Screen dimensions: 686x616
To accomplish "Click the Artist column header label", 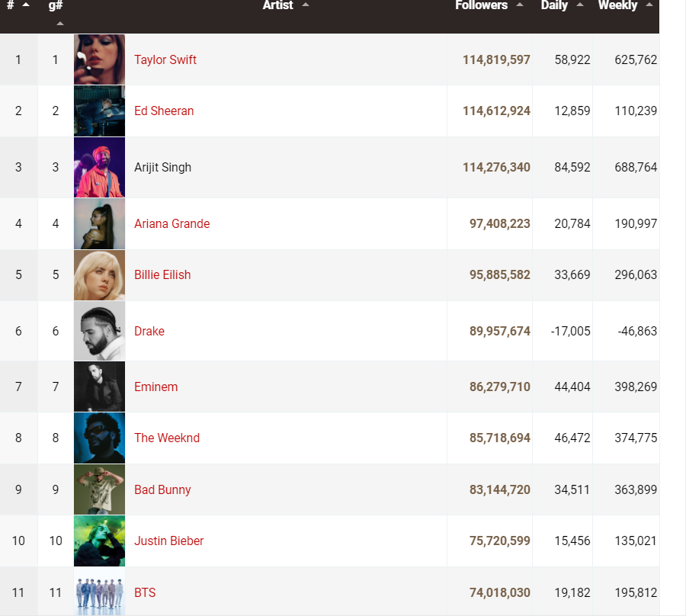I will pyautogui.click(x=277, y=5).
